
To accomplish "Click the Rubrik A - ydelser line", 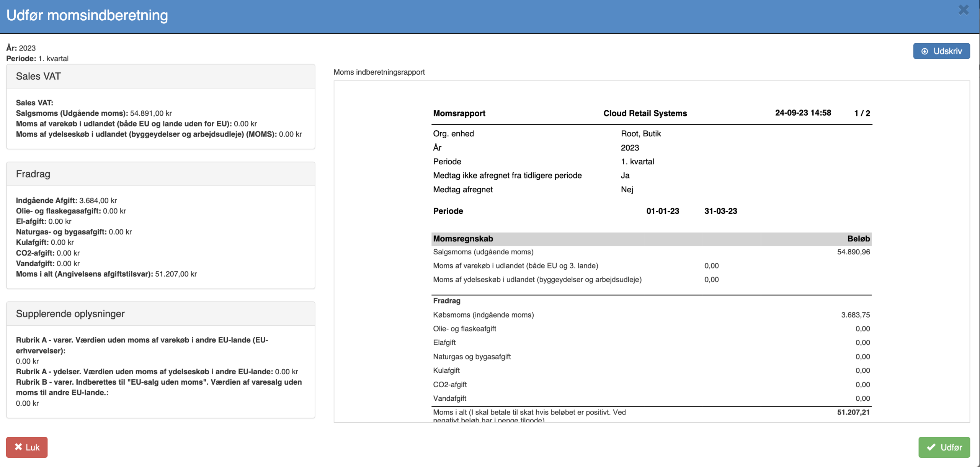I will [x=157, y=372].
